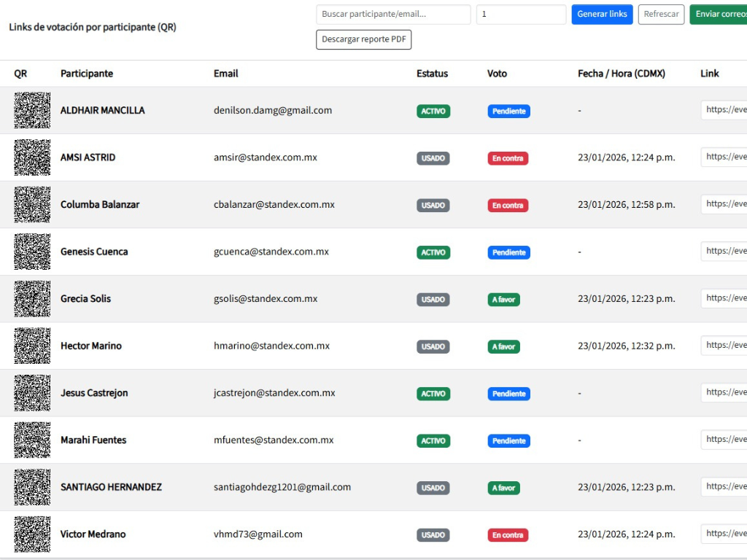Click Pendiente badge in Marahi Fuentes row
747x560 pixels.
[x=508, y=441]
